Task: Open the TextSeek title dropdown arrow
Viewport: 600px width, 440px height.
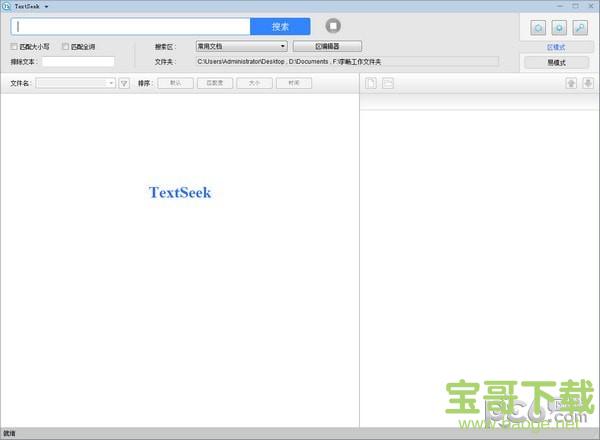Action: pos(46,7)
